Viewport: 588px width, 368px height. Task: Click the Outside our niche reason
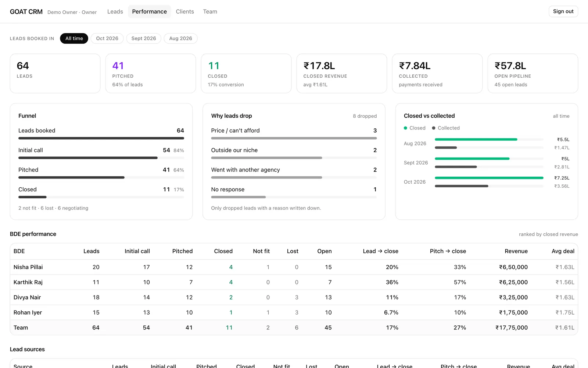(294, 153)
